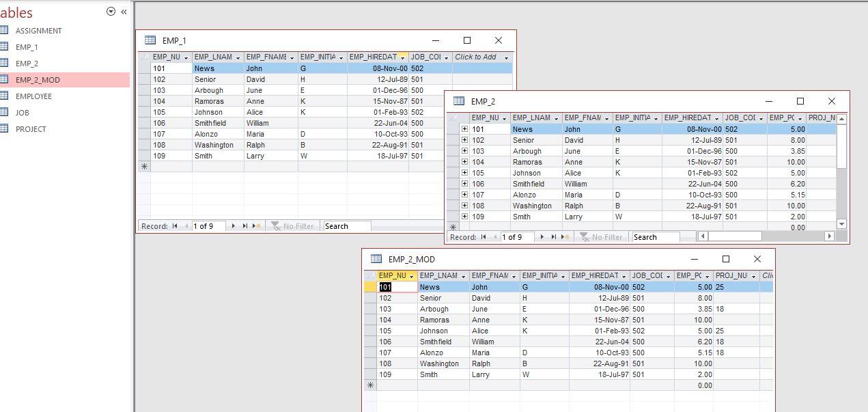Click No Filter button in EMP_1 window
Screen dimensions: 868x412
[x=292, y=226]
